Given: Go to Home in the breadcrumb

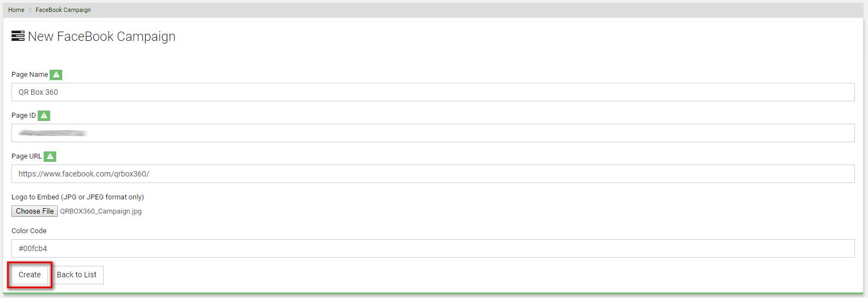Looking at the screenshot, I should (16, 10).
